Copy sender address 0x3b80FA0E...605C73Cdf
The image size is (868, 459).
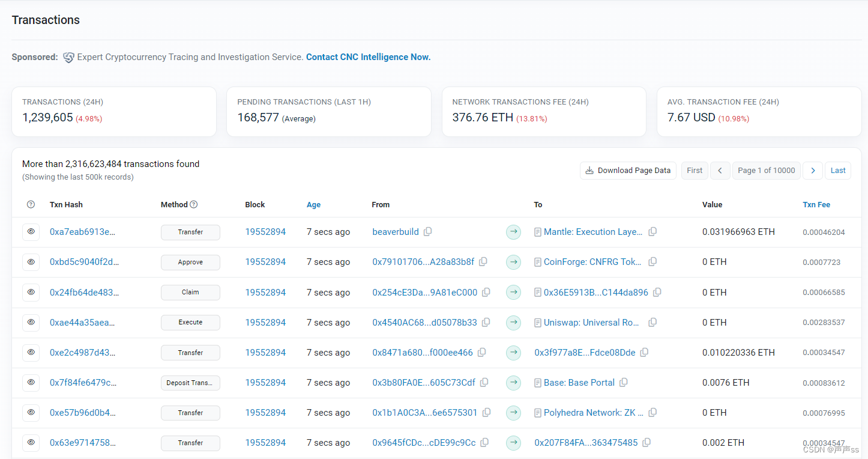[484, 382]
